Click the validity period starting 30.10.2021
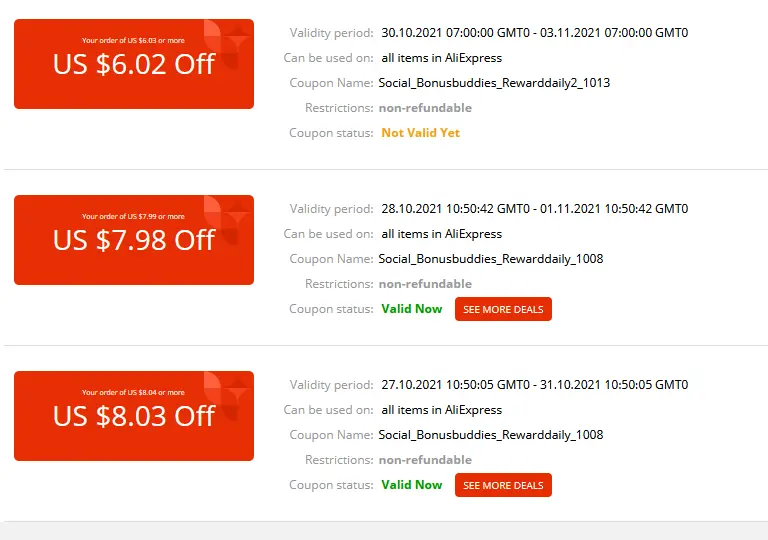The width and height of the screenshot is (768, 540). coord(534,33)
